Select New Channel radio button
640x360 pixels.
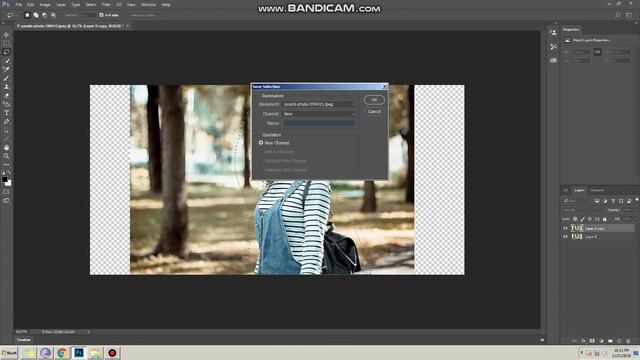[x=261, y=143]
